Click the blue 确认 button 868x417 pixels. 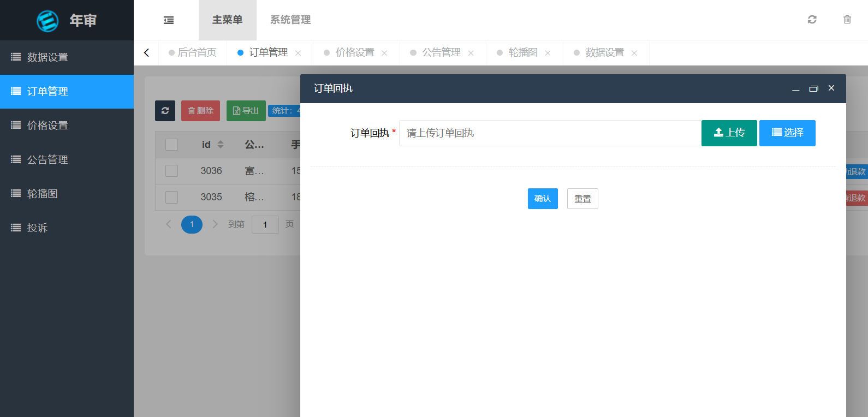click(542, 199)
